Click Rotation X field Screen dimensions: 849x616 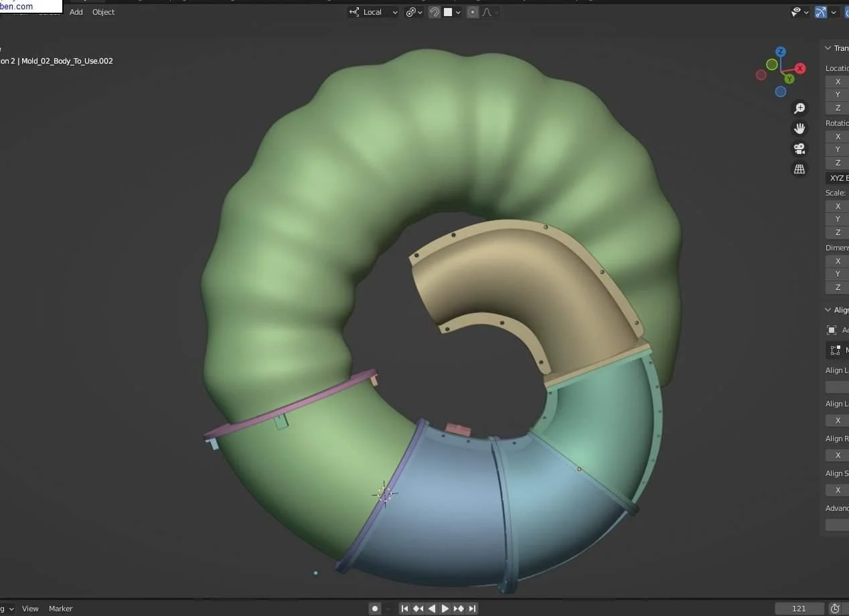(x=837, y=137)
